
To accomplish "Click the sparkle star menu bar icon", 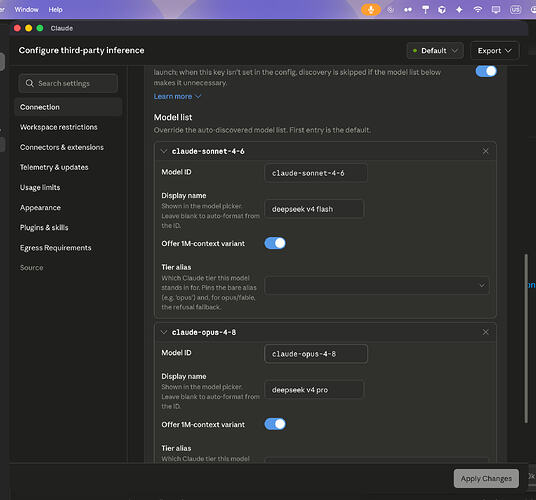I will (459, 10).
